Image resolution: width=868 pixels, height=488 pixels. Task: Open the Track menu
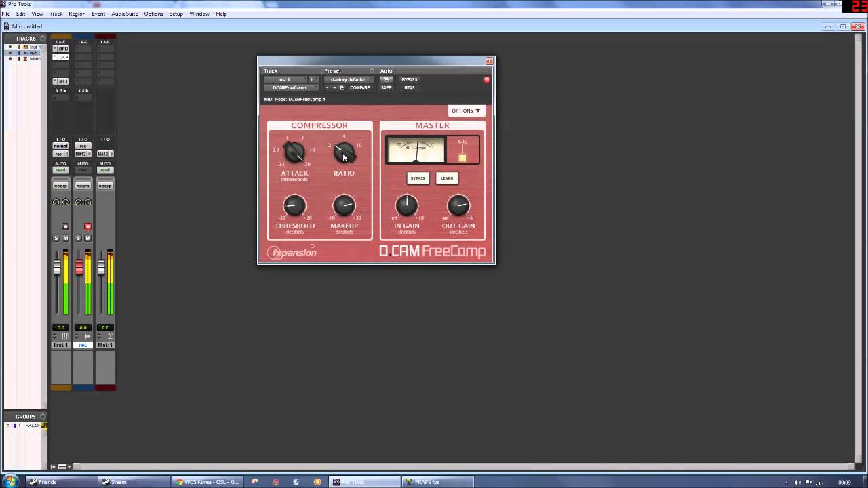click(x=56, y=14)
